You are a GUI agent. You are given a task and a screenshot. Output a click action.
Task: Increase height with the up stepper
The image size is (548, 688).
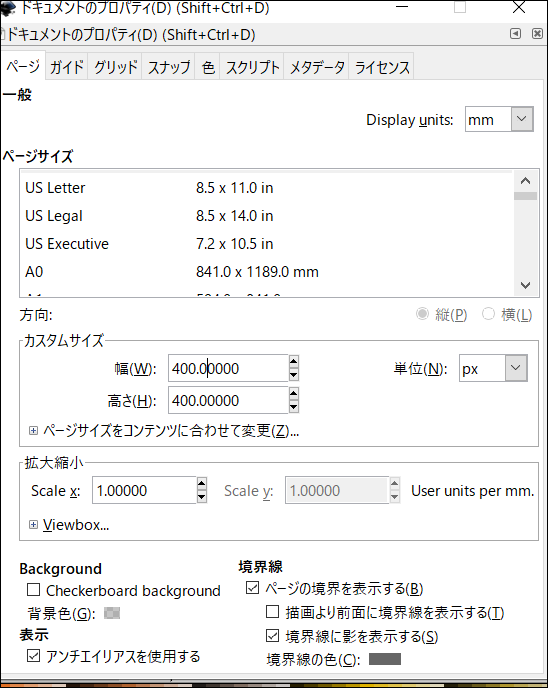click(294, 394)
